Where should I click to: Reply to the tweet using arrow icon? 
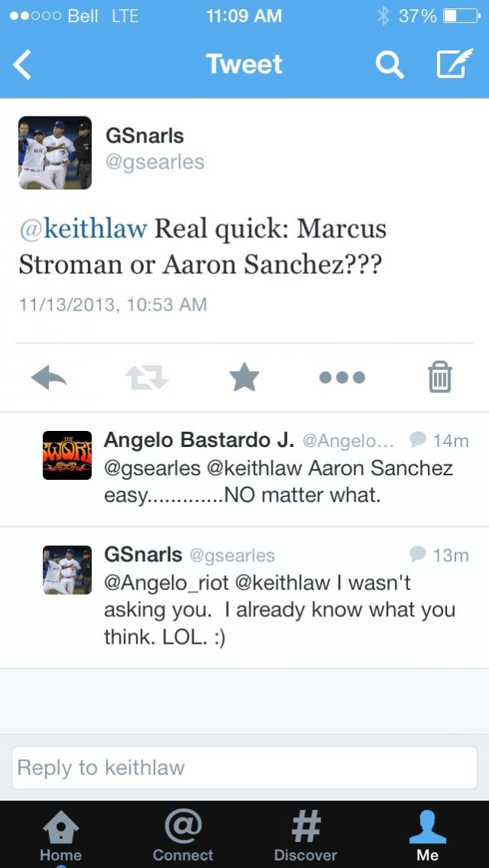tap(49, 377)
